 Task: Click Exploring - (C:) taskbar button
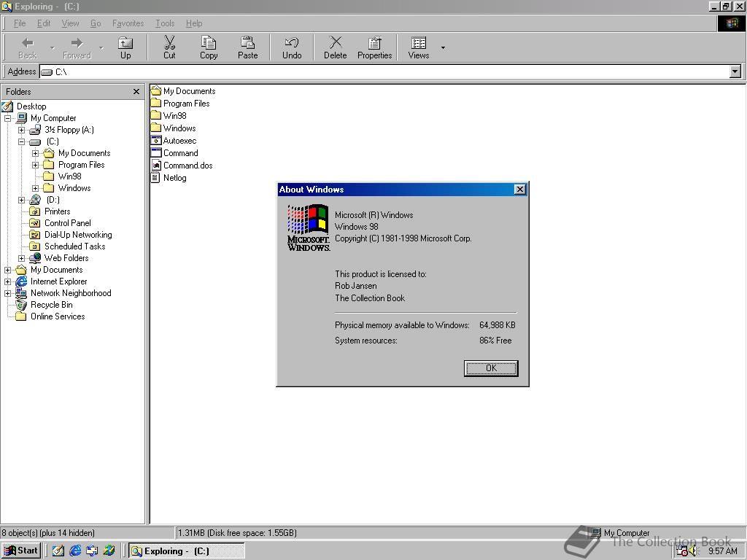[187, 551]
